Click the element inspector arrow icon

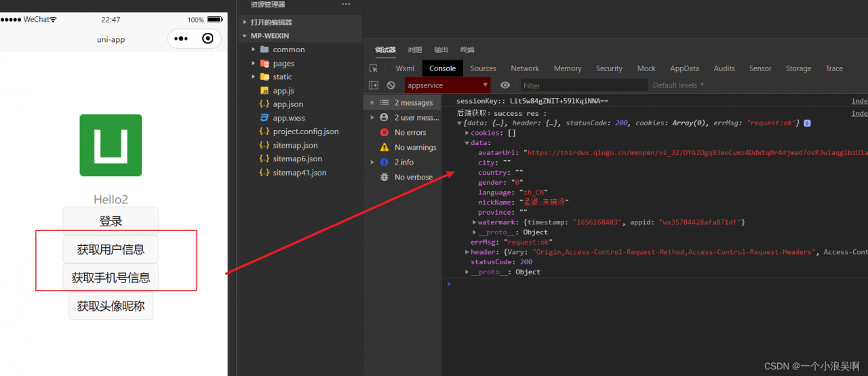point(374,68)
